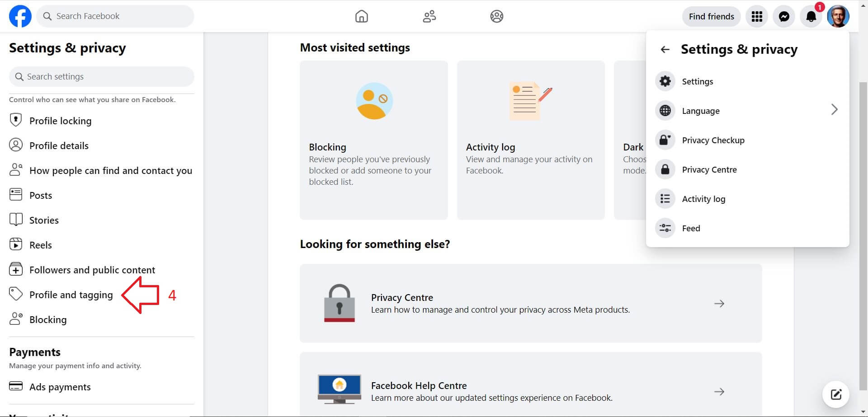
Task: Open the Home feed icon
Action: coord(361,16)
